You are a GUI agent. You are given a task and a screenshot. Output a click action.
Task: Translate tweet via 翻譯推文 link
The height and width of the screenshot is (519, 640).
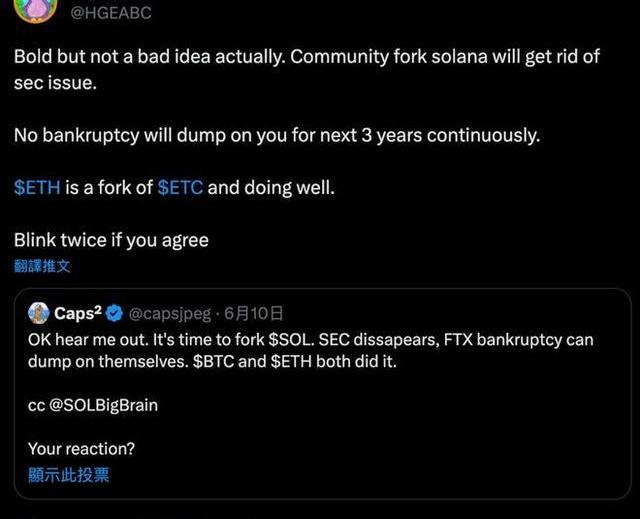(42, 266)
